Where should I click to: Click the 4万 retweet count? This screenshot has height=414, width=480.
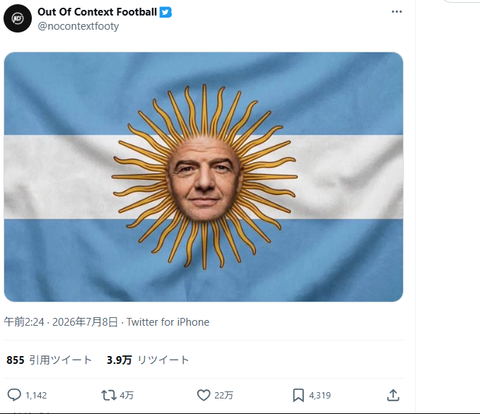(x=127, y=396)
